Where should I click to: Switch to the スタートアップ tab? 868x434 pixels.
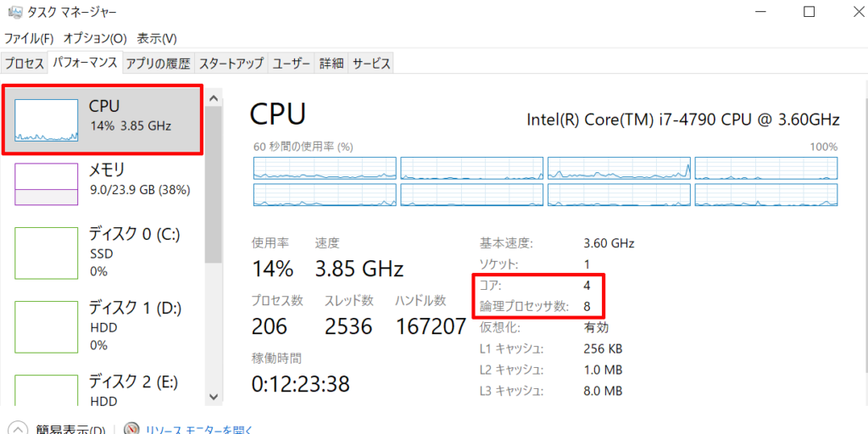(x=231, y=63)
